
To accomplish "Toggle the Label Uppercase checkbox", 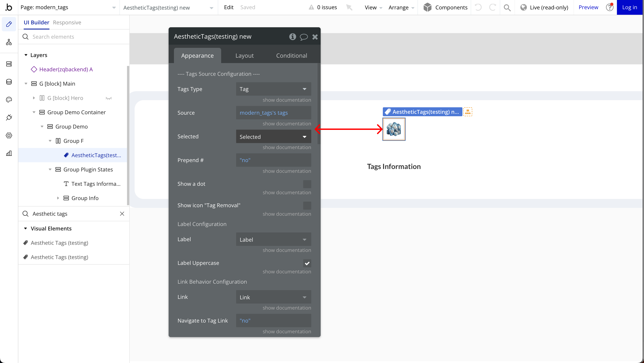I will (307, 263).
